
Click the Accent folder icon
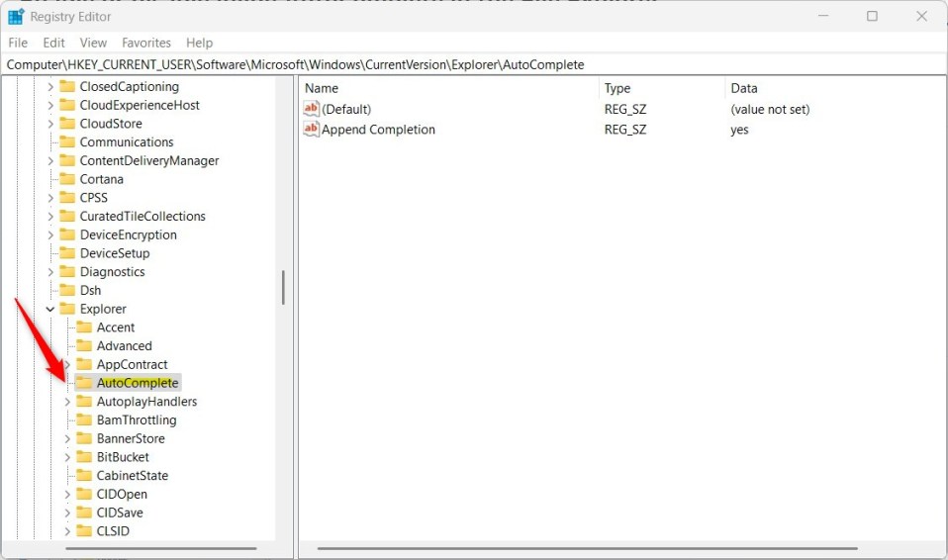point(84,327)
